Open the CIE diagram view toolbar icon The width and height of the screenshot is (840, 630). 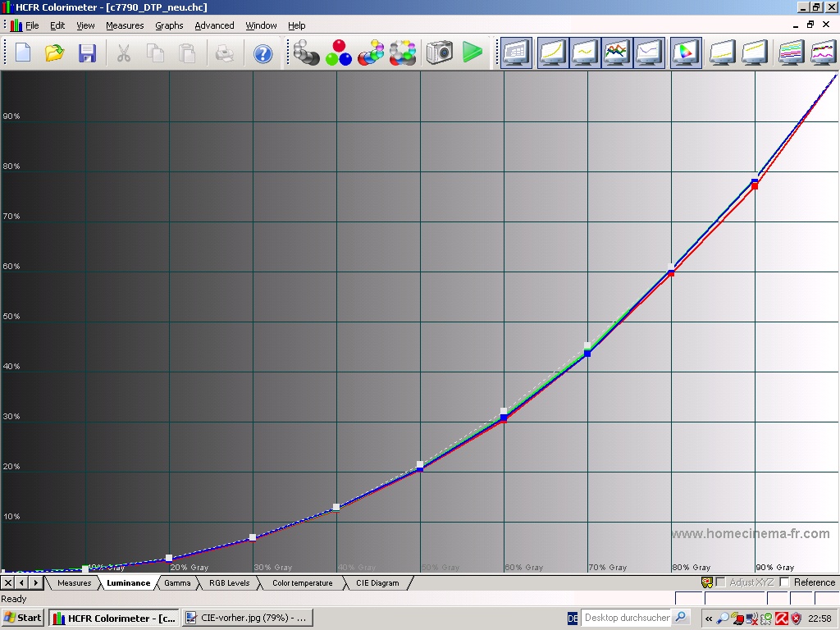[x=685, y=53]
